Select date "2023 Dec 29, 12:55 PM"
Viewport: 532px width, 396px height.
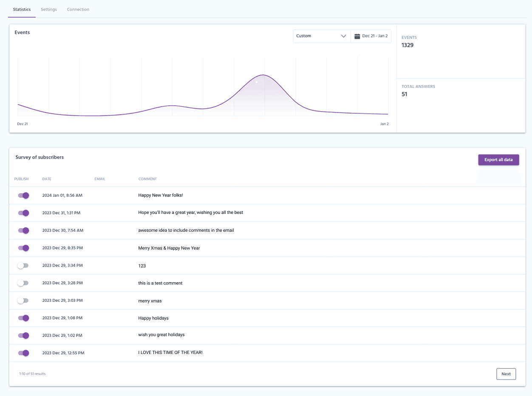click(63, 353)
